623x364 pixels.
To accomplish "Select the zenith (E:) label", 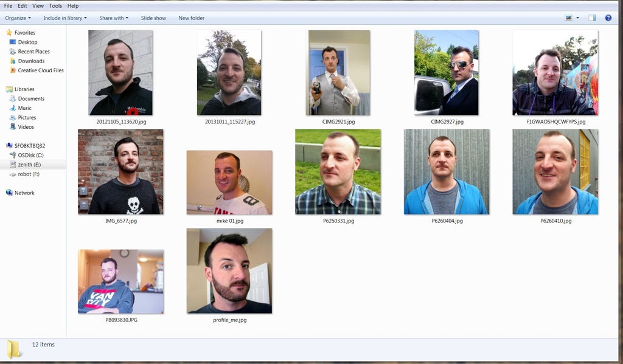I will (x=29, y=165).
